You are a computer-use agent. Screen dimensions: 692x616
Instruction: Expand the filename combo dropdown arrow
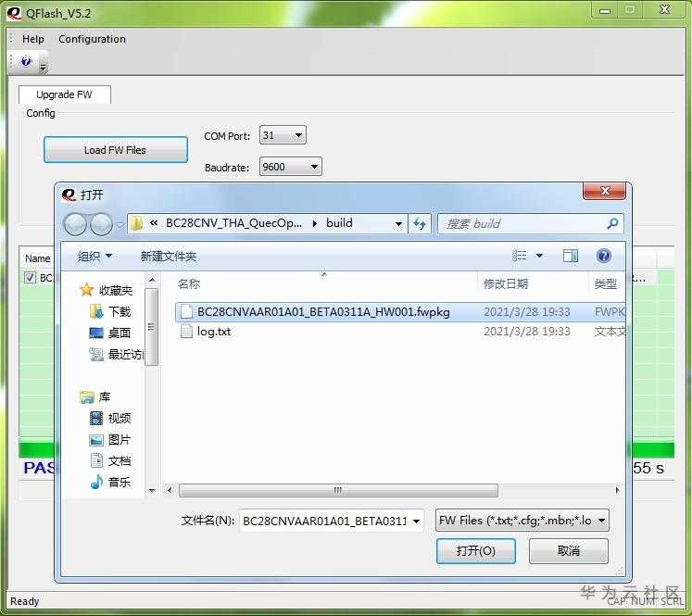416,522
